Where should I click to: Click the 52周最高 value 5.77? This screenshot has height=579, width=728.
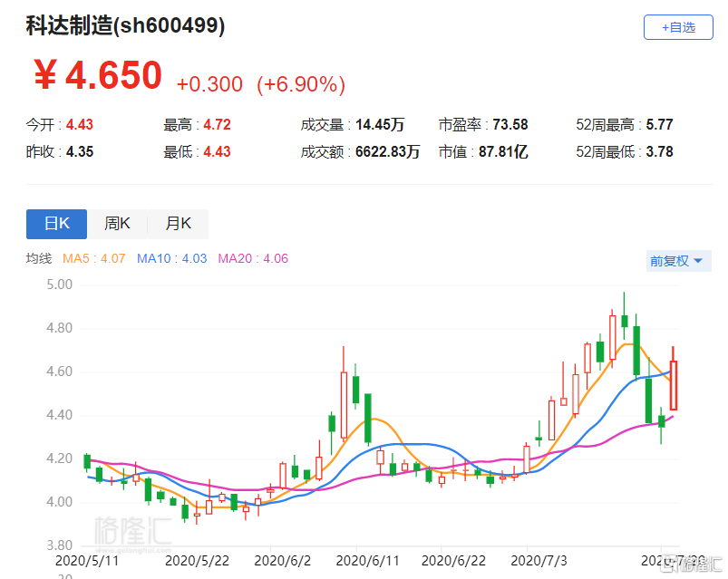tap(659, 124)
